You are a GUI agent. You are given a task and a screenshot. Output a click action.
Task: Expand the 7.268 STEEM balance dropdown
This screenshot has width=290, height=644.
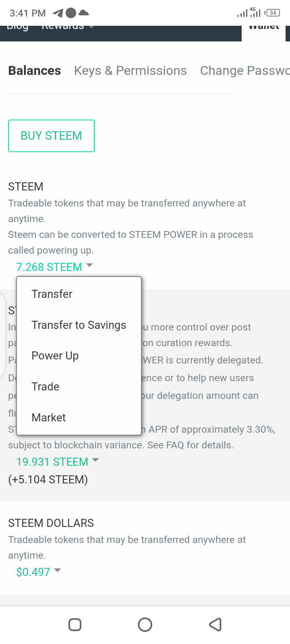(x=54, y=267)
